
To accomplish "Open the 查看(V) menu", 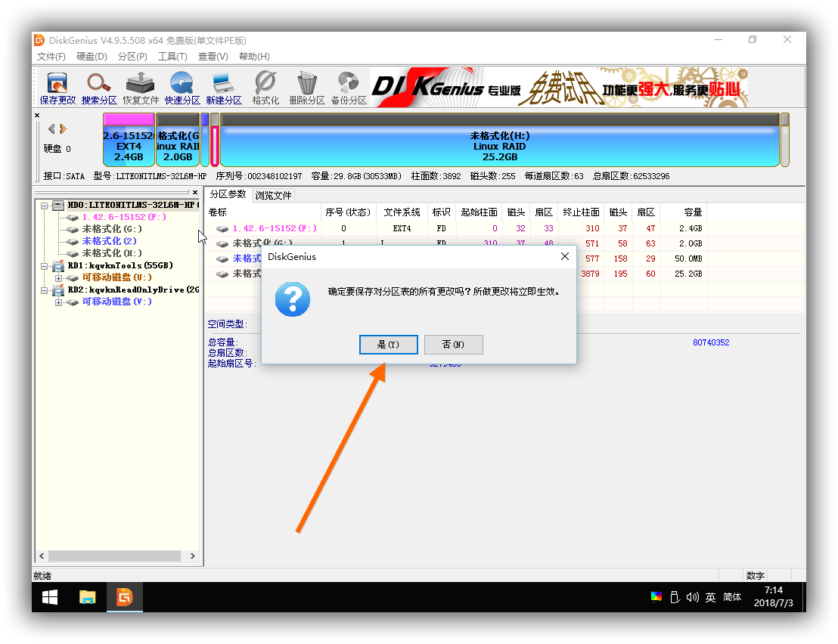I will [213, 57].
